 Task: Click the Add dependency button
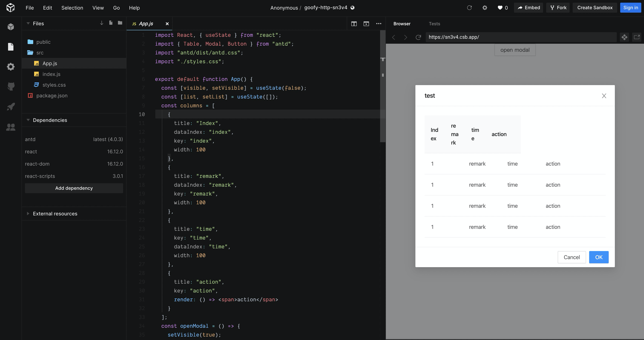[x=74, y=188]
